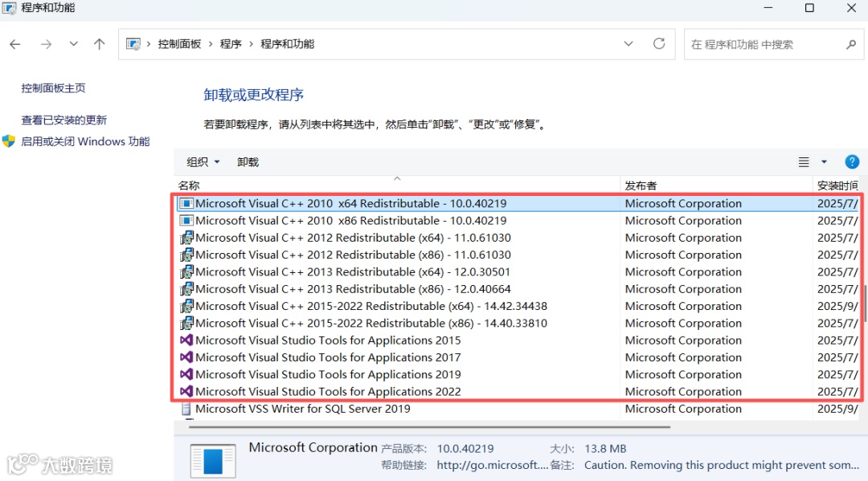Screen dimensions: 868x481
Task: Open recent locations chevron next to forward arrow
Action: (73, 43)
